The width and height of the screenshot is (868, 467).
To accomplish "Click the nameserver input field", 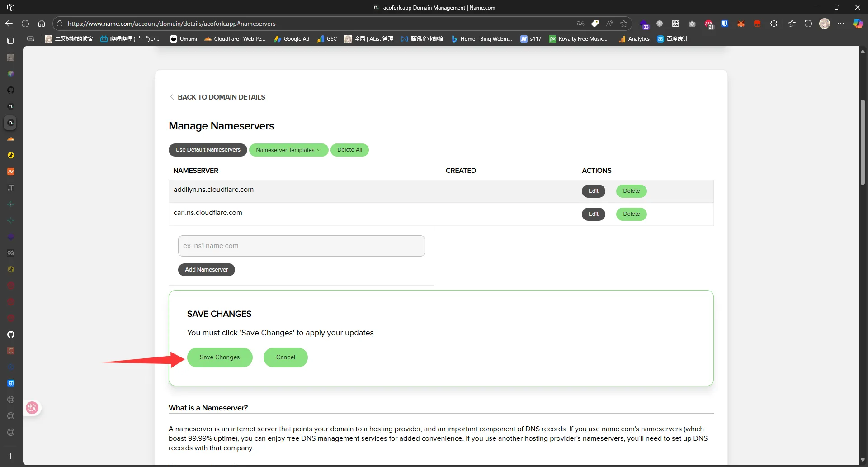I will [301, 246].
